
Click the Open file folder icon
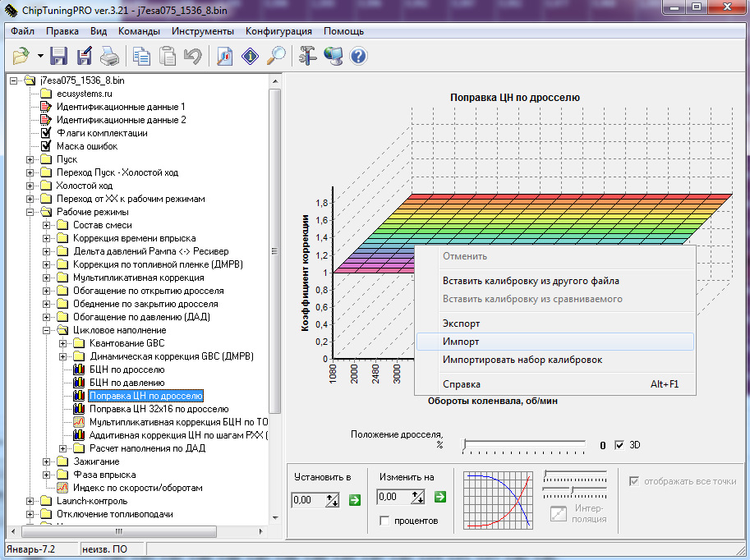click(x=21, y=56)
